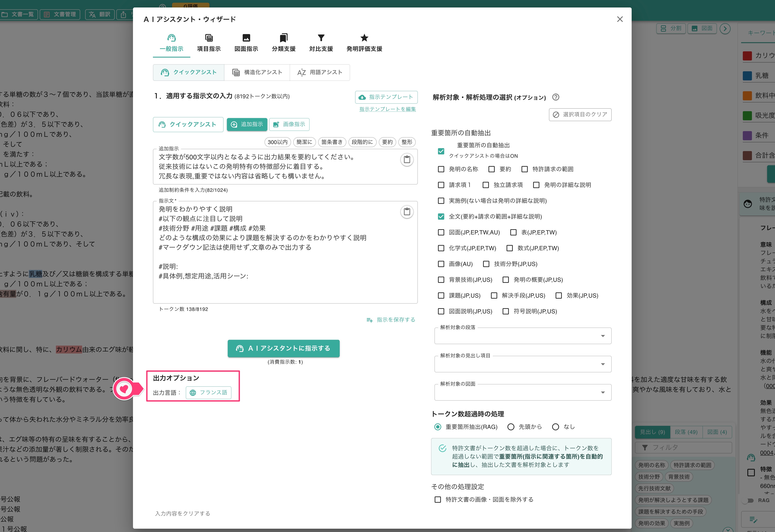
Task: Check 課題(JP,US) checkbox
Action: pyautogui.click(x=441, y=296)
